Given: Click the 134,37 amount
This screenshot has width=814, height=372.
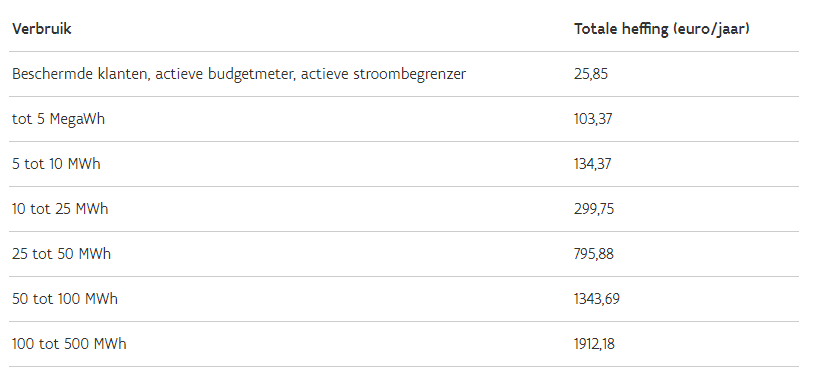Looking at the screenshot, I should (x=593, y=164).
